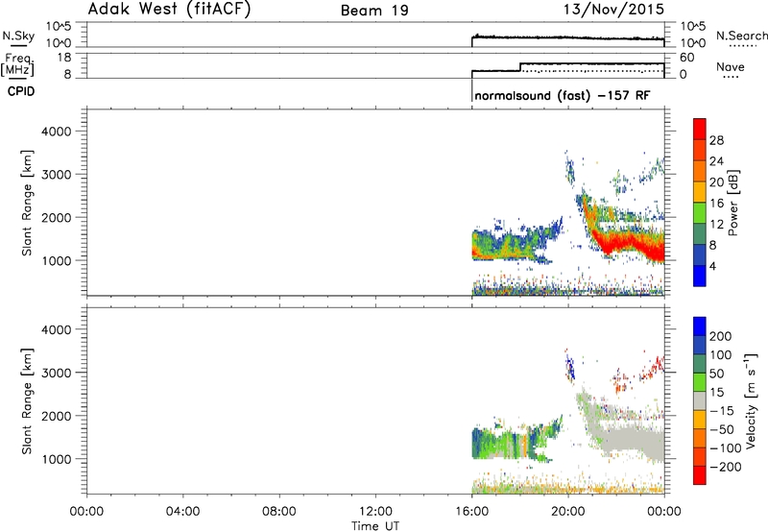768x532 pixels.
Task: Click the Velocity panel 'Slant Range [km]' label
Action: pos(27,401)
